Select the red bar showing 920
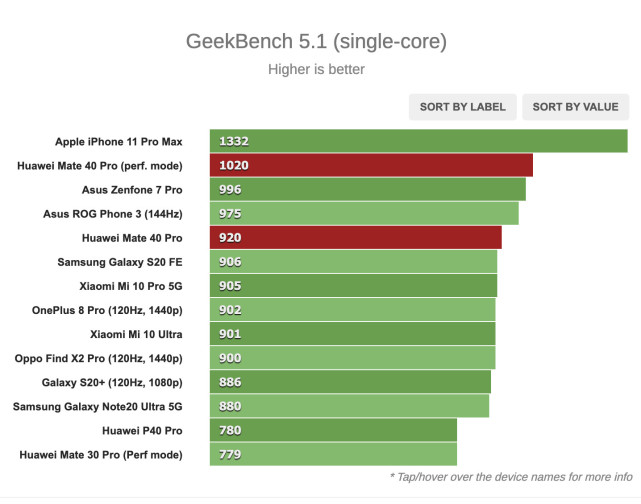The width and height of the screenshot is (641, 504). coord(356,237)
